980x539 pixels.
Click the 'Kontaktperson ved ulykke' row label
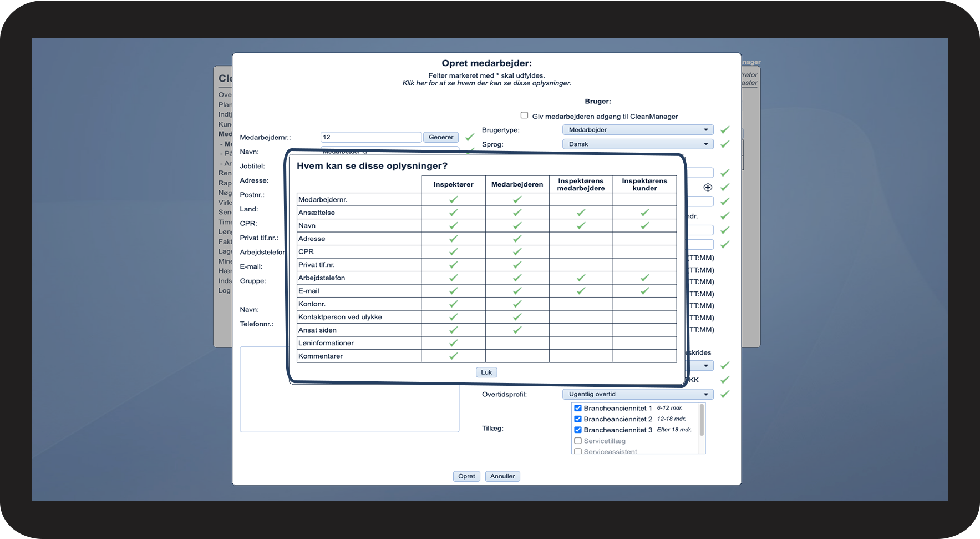pos(340,317)
